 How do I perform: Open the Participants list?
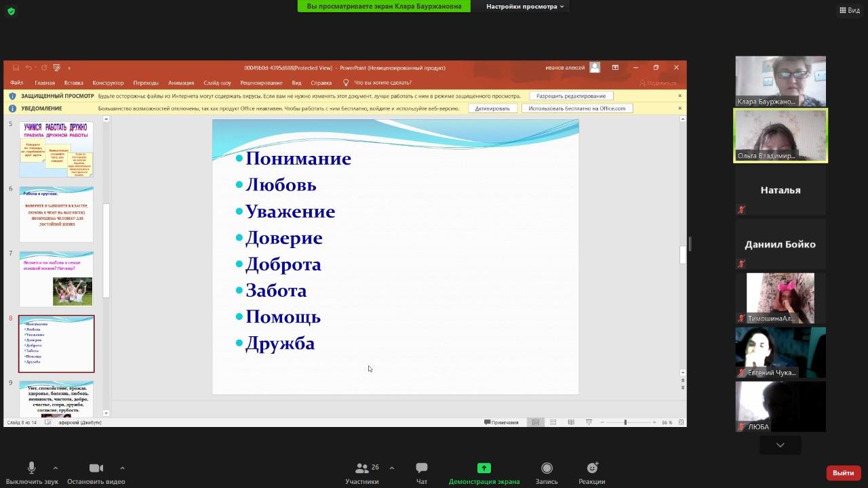tap(362, 468)
